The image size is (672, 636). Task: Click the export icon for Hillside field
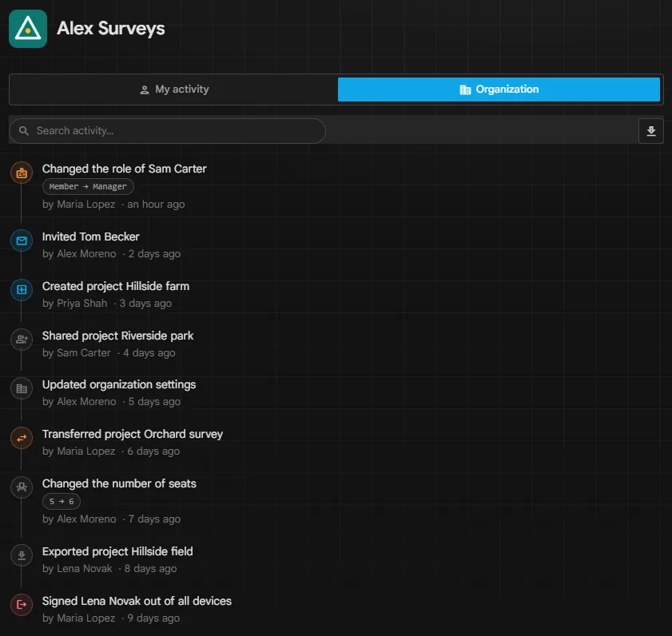coord(22,555)
